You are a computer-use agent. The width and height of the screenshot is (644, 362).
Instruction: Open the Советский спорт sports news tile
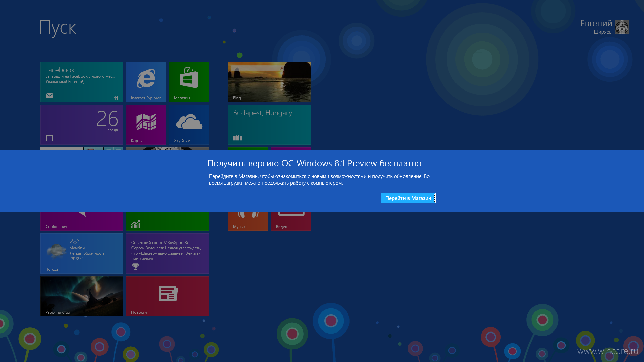tap(168, 253)
